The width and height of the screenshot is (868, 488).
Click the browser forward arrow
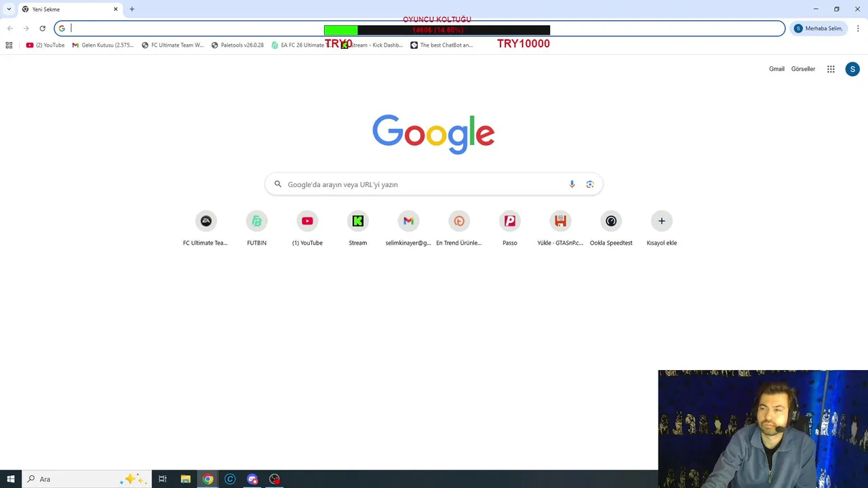click(x=26, y=28)
